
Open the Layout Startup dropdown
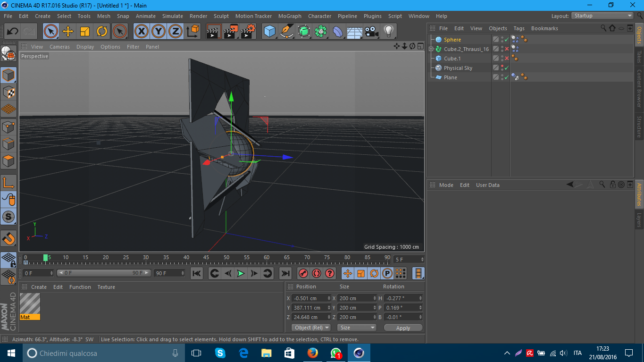point(602,16)
